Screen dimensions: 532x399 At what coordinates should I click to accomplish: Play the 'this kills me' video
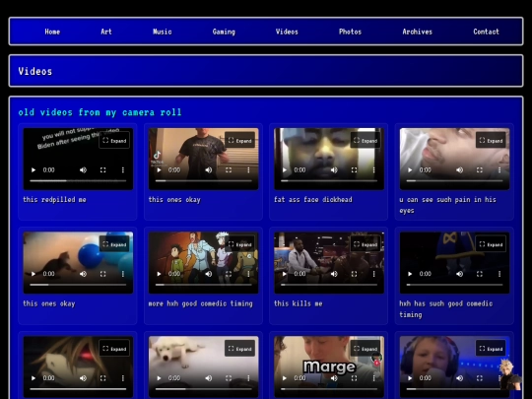point(285,274)
